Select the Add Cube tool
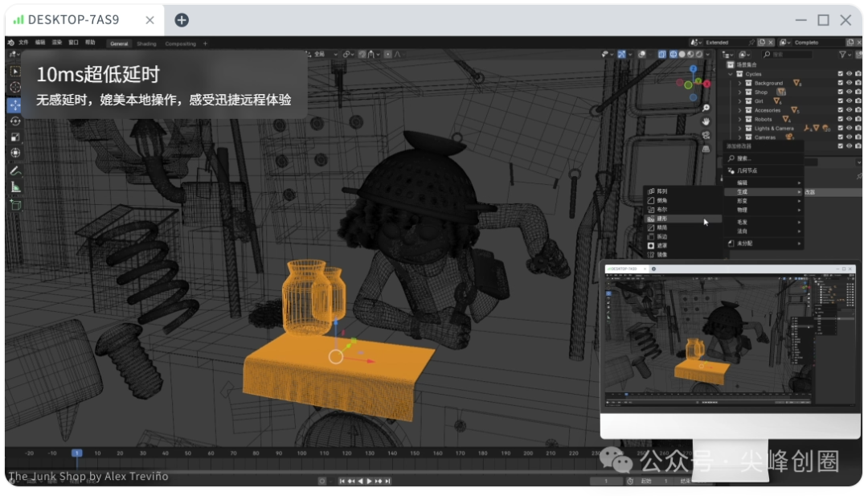This screenshot has width=868, height=496. click(15, 205)
